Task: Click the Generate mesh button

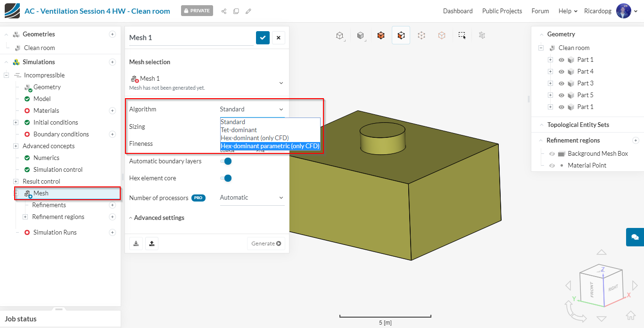Action: (x=266, y=244)
